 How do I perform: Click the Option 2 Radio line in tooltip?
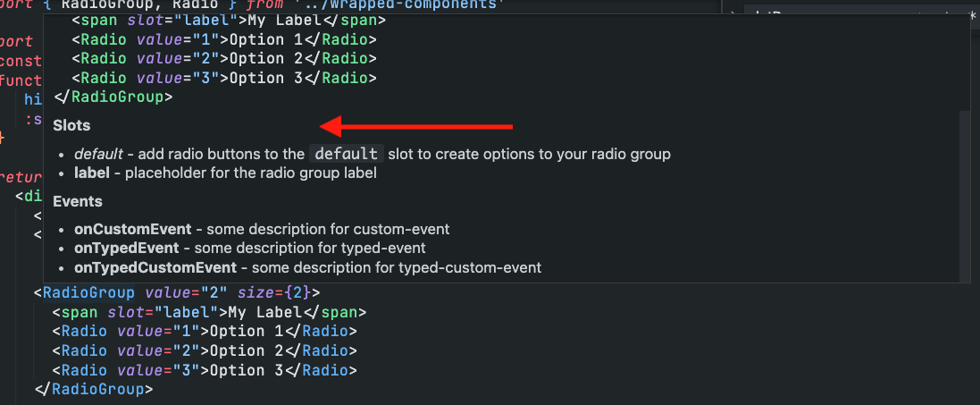(x=223, y=59)
